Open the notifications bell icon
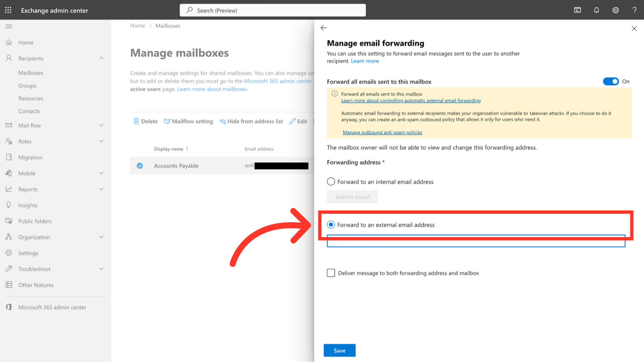 596,10
